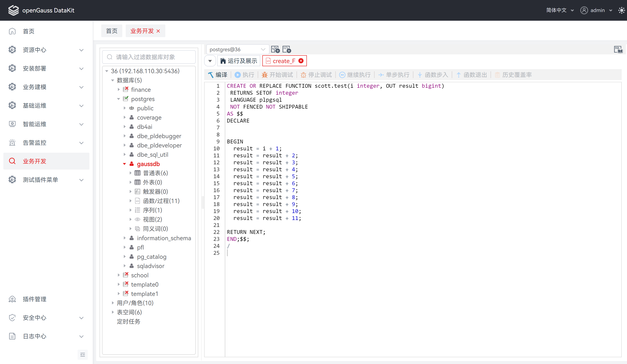627x364 pixels.
Task: Close the create_F editor tab
Action: coord(301,61)
